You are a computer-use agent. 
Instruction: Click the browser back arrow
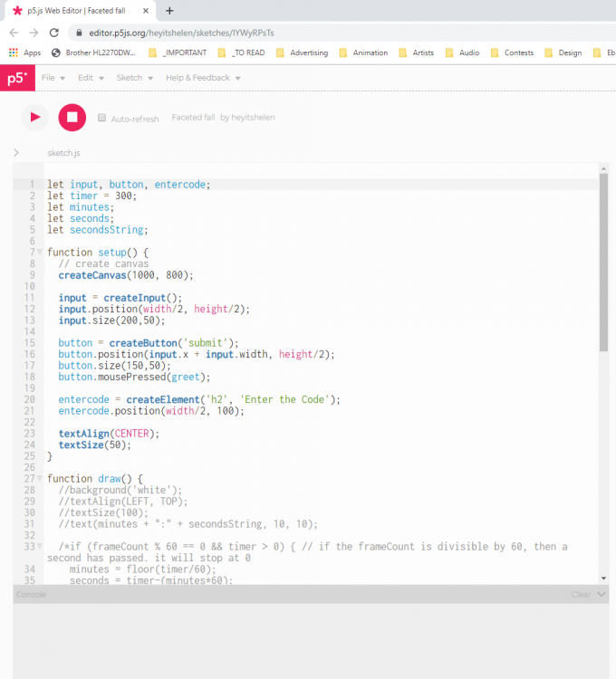(14, 33)
